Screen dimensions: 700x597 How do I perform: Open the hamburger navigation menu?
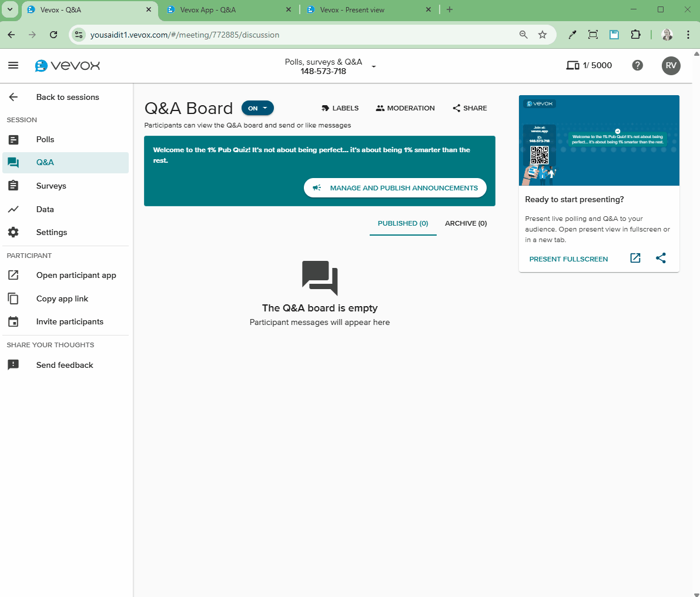coord(14,65)
